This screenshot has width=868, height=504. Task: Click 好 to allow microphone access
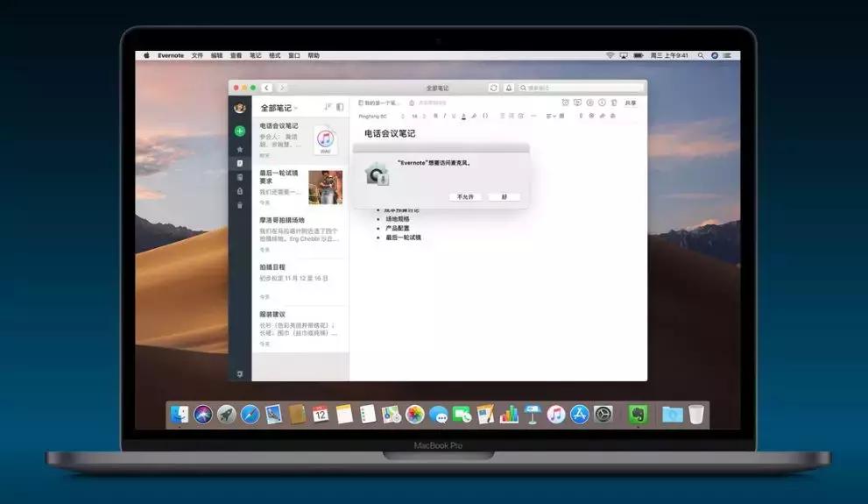(504, 196)
